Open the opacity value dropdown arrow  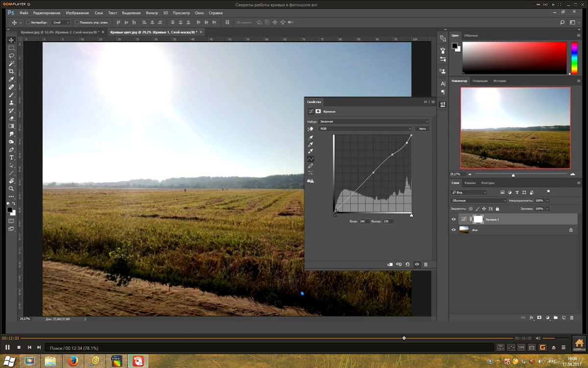[547, 201]
